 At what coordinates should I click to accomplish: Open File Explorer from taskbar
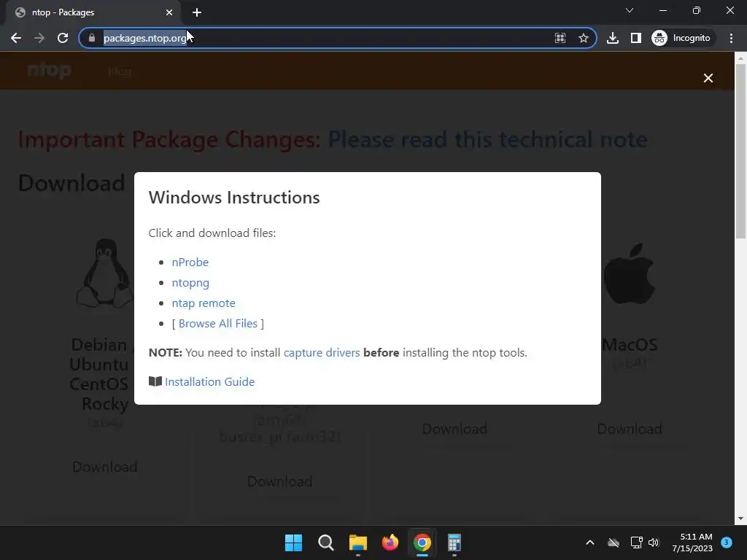point(357,542)
